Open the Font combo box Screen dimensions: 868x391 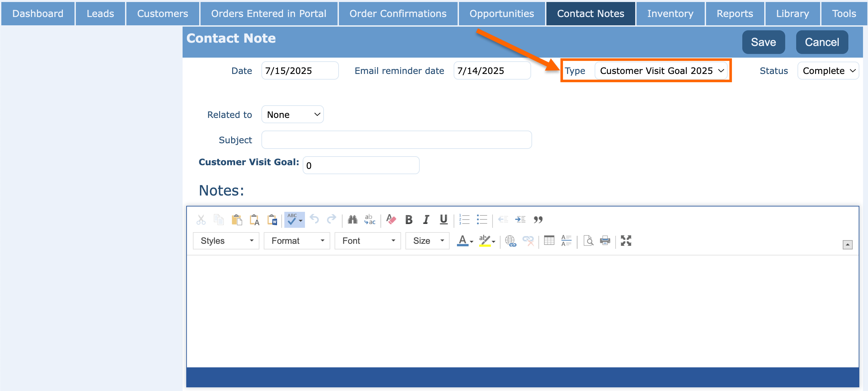[367, 240]
